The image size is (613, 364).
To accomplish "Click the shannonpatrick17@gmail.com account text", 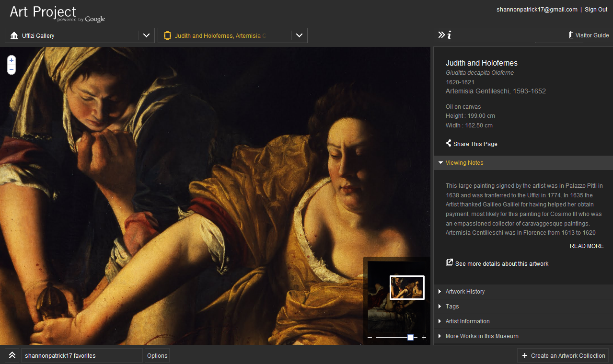I will point(537,10).
